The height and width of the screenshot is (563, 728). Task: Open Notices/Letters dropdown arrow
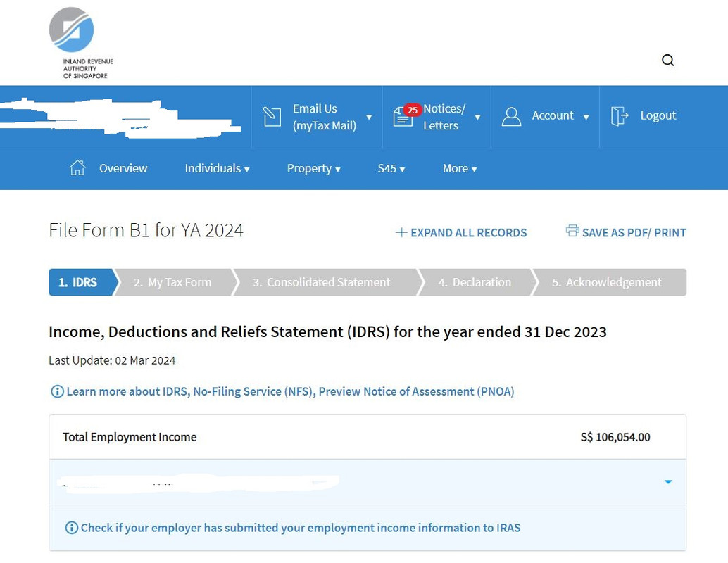pyautogui.click(x=477, y=118)
